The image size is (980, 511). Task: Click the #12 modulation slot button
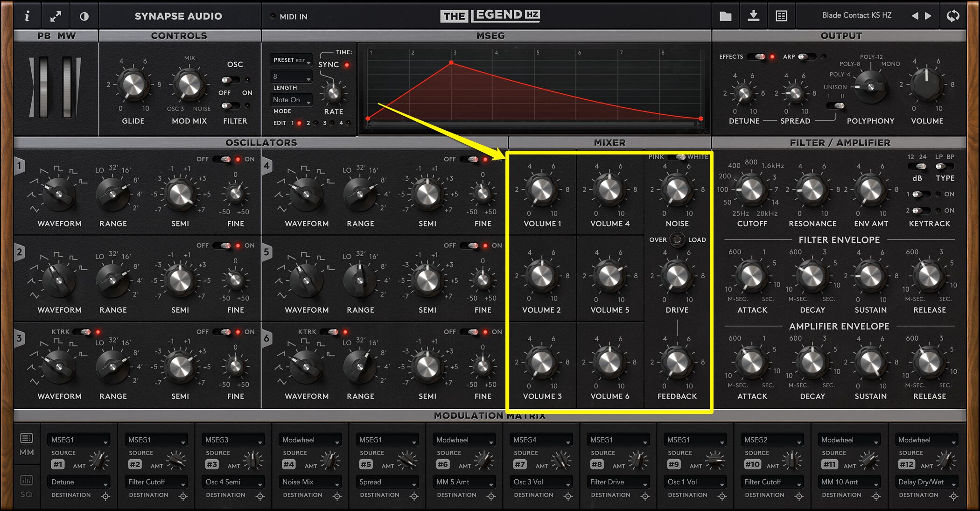pos(906,464)
